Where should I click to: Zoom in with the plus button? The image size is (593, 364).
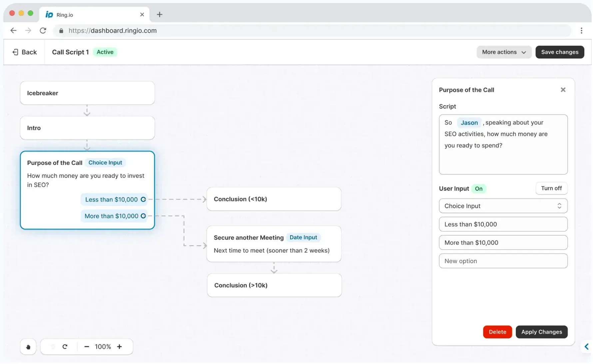click(x=119, y=347)
